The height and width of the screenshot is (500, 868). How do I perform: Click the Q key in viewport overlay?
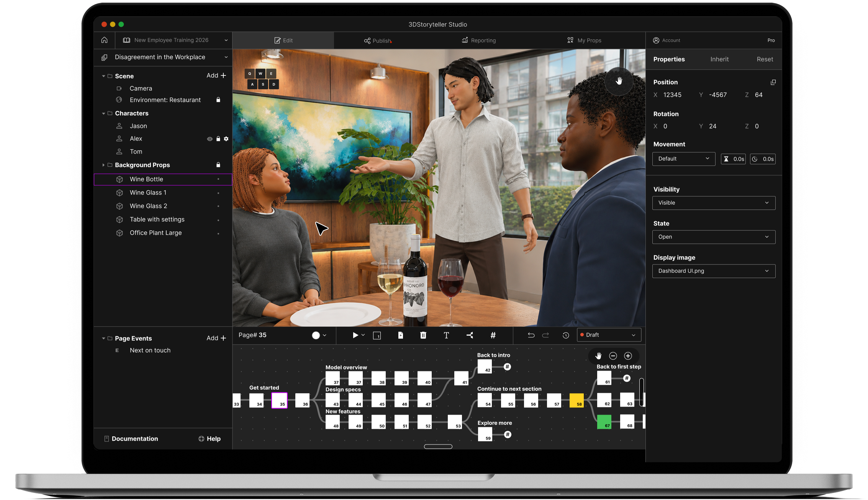(250, 74)
